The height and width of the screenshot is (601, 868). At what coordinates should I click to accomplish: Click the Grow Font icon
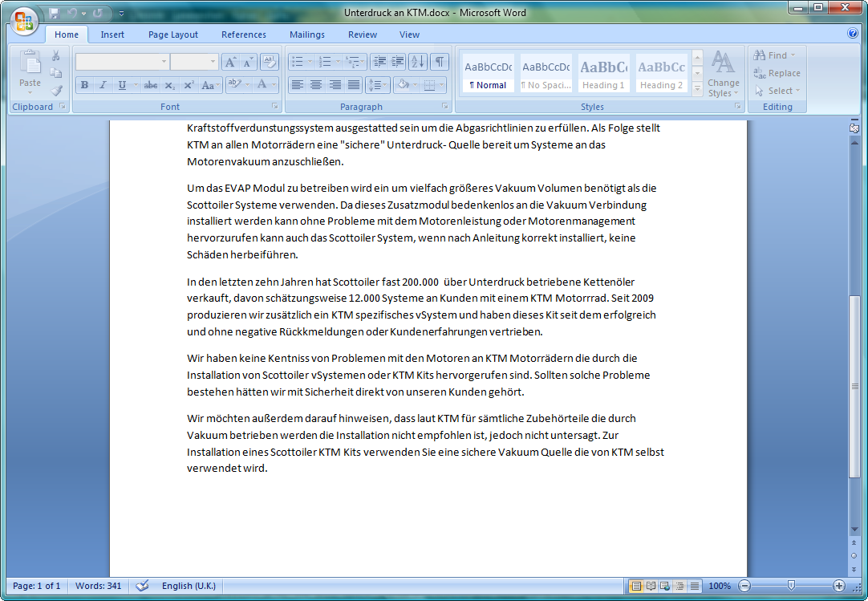(x=230, y=62)
